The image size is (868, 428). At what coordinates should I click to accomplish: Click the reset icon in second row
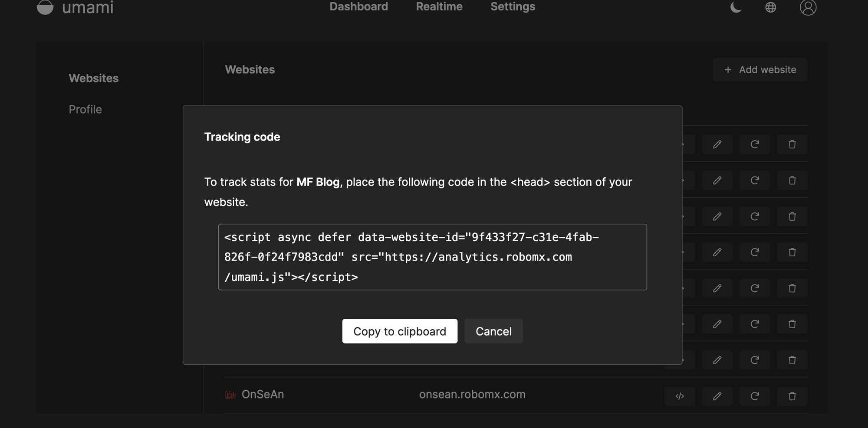tap(755, 180)
